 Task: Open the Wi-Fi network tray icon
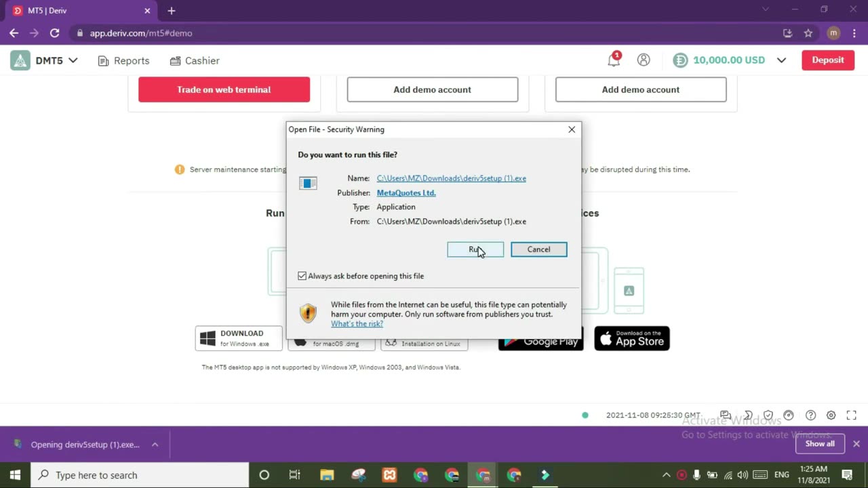click(x=728, y=475)
